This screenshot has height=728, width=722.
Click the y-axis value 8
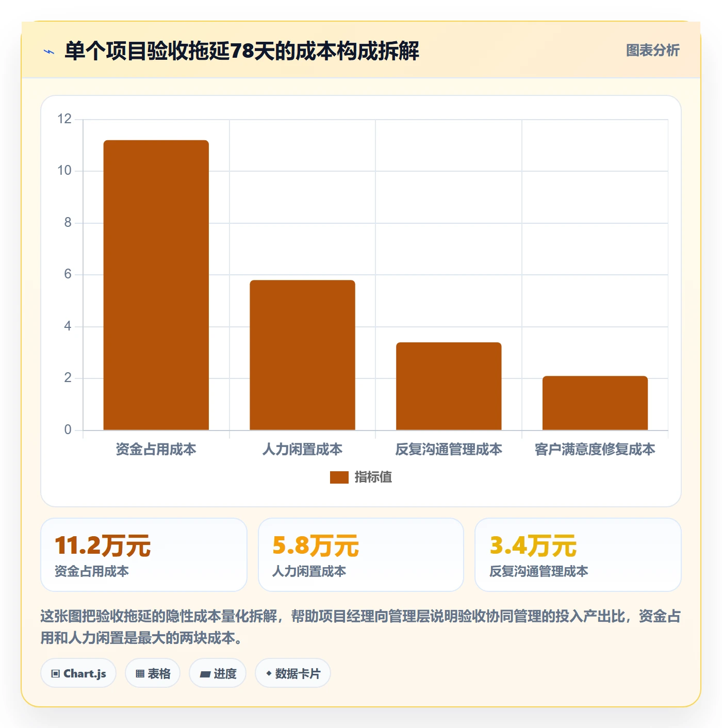(x=68, y=223)
